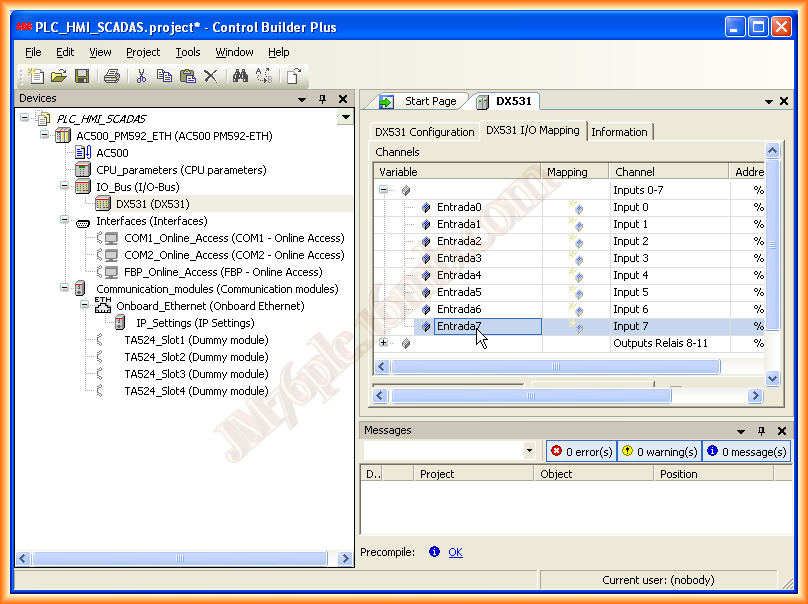This screenshot has width=808, height=604.
Task: Sort by the Variable column header
Action: pyautogui.click(x=458, y=172)
